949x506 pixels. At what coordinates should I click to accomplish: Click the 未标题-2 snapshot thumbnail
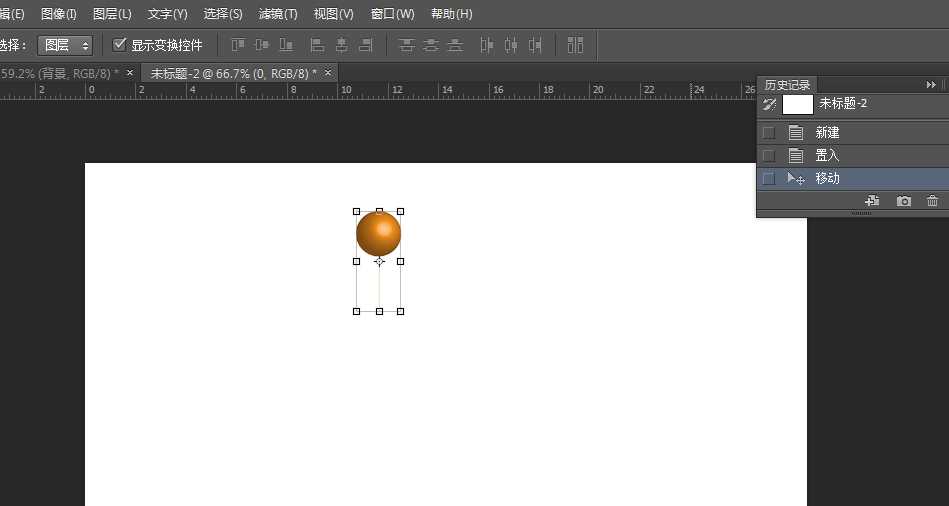pyautogui.click(x=798, y=104)
